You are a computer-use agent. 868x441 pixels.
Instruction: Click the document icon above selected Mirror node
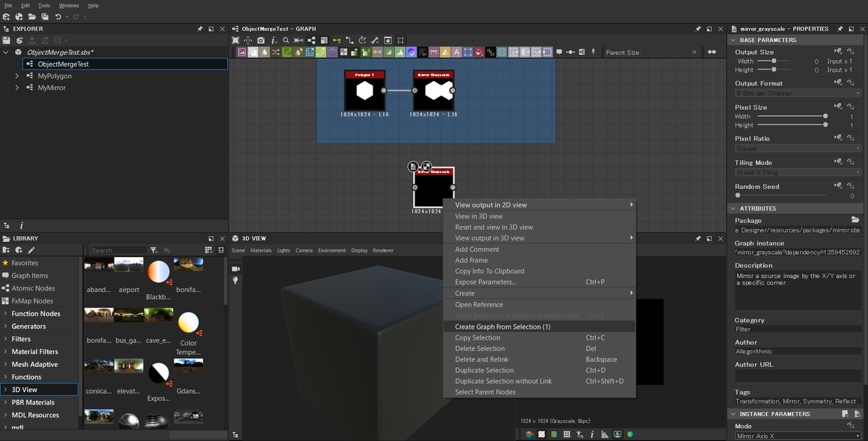click(413, 167)
